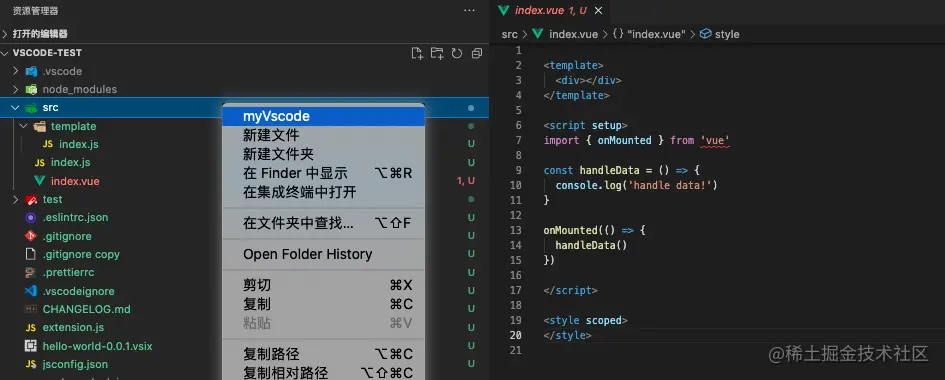This screenshot has width=945, height=380.
Task: Collapse the src folder
Action: click(16, 108)
